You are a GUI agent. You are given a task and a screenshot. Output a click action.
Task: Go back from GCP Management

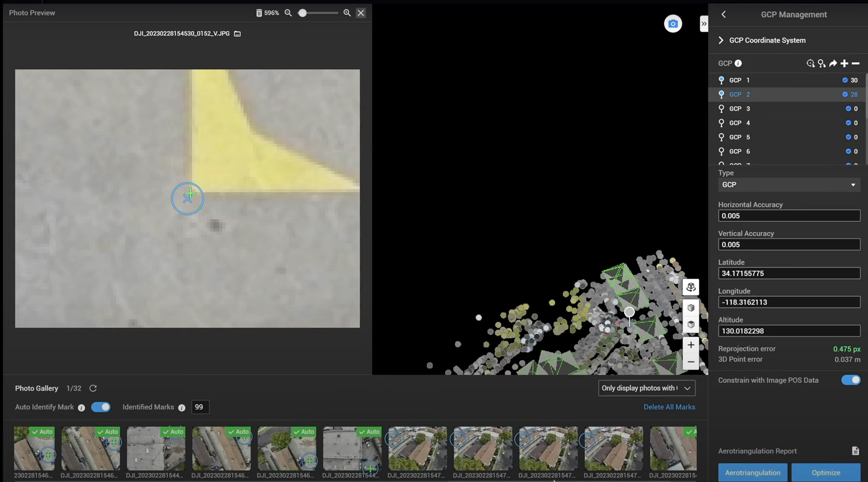723,15
